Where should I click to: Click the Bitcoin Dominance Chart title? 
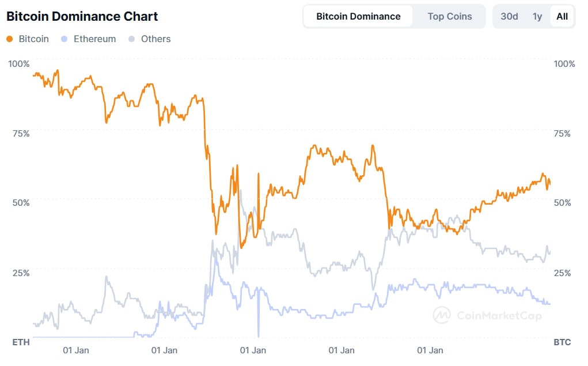pos(82,17)
